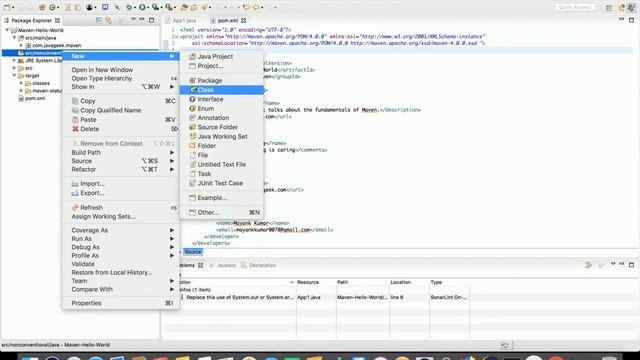The width and height of the screenshot is (640, 360).
Task: Click the New wizard toolbar icon
Action: click(7, 7)
